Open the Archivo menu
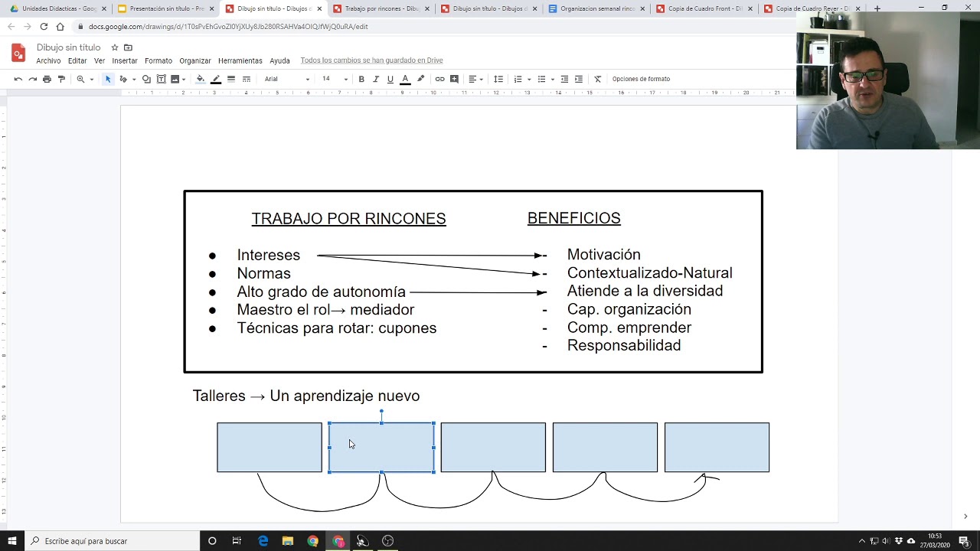This screenshot has width=980, height=551. click(48, 60)
